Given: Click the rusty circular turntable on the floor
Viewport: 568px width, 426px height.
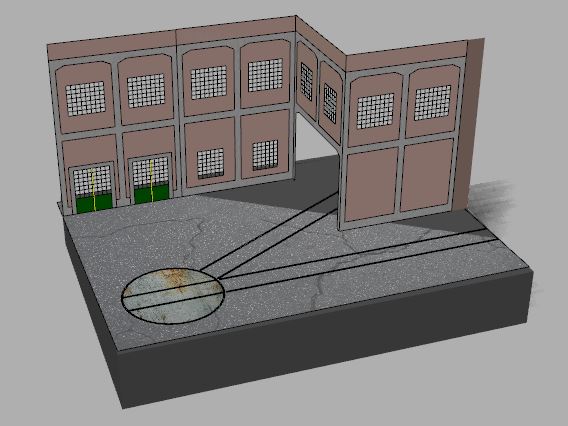Looking at the screenshot, I should (173, 296).
